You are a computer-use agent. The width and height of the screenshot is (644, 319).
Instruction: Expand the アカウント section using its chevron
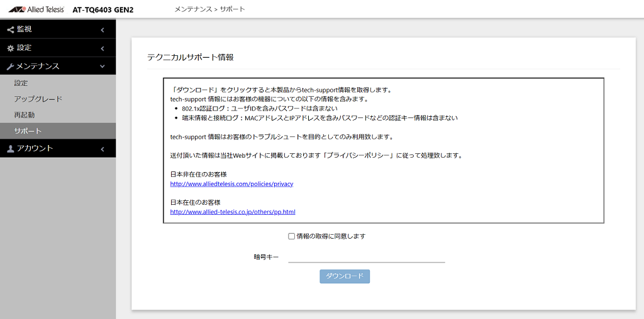pos(103,149)
